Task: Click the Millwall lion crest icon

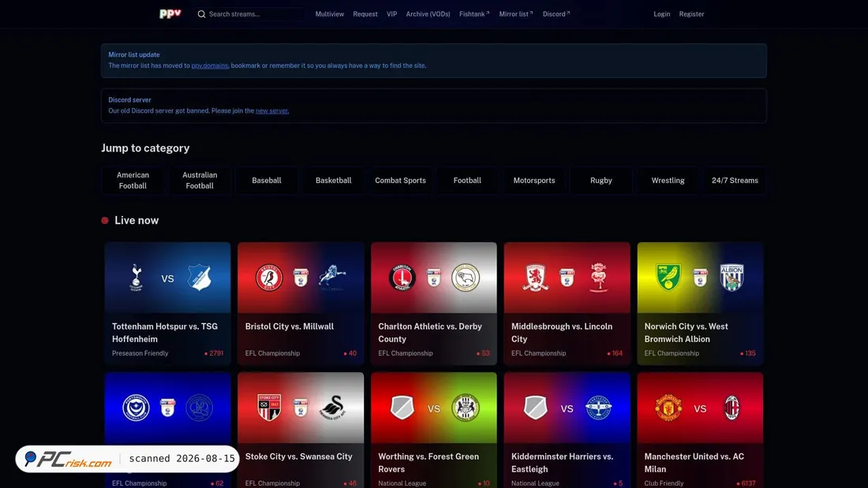Action: pos(332,278)
